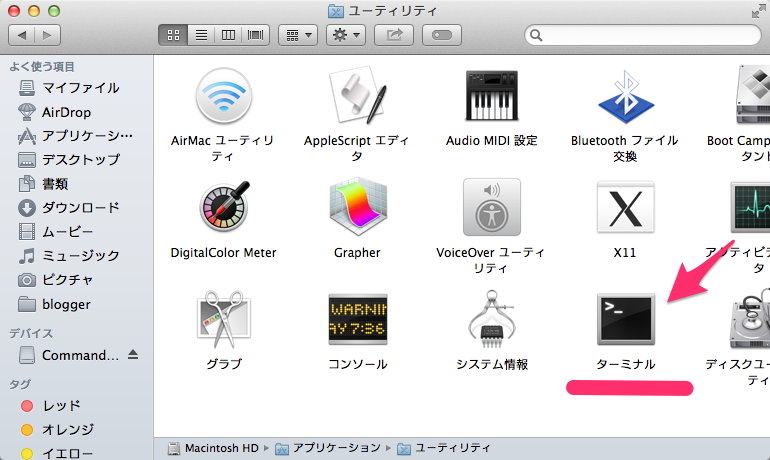Open the AirMac Utility app icon
Image resolution: width=770 pixels, height=460 pixels.
click(x=223, y=96)
